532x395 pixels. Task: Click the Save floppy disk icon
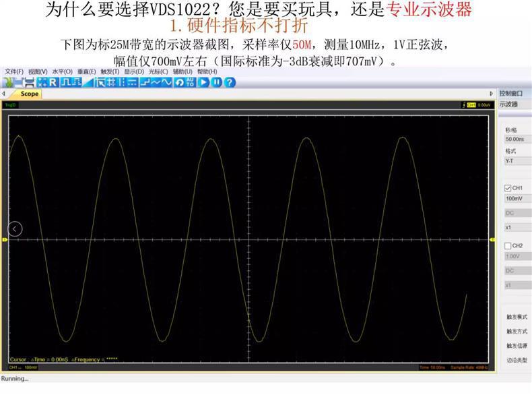click(19, 82)
